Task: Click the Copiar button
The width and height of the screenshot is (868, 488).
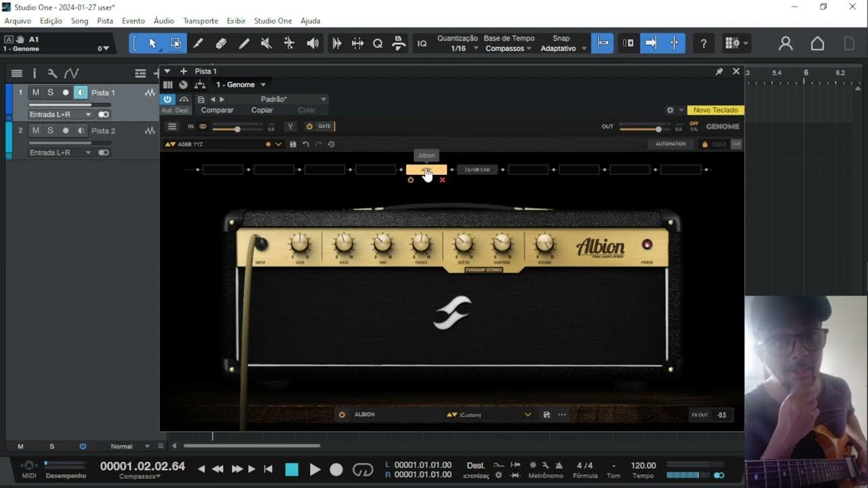Action: [262, 110]
